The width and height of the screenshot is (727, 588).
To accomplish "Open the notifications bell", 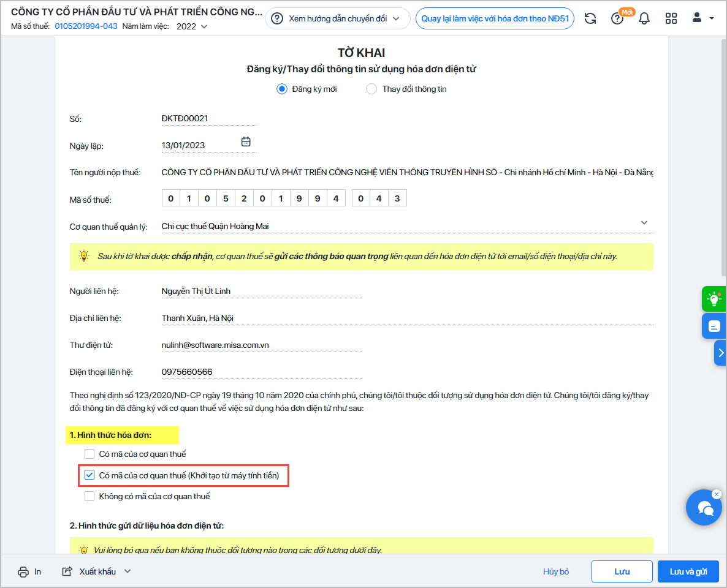I will [644, 18].
